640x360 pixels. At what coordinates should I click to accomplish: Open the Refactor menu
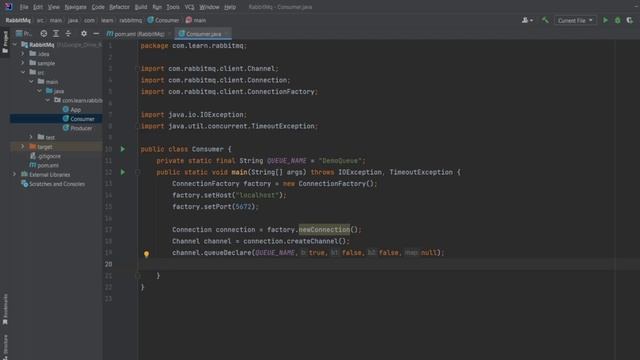(119, 7)
